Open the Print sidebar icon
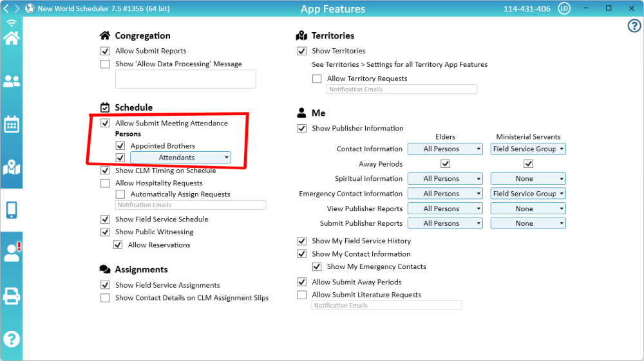The width and height of the screenshot is (644, 361). [x=11, y=296]
